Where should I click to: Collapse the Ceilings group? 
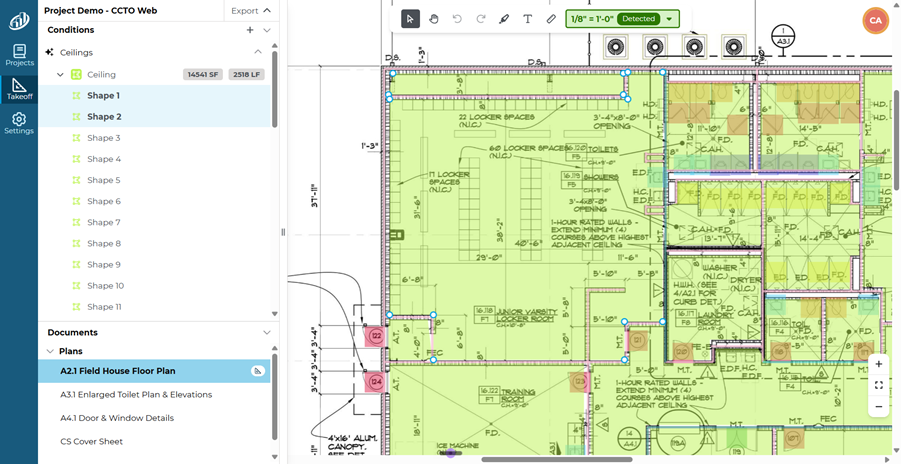tap(258, 52)
